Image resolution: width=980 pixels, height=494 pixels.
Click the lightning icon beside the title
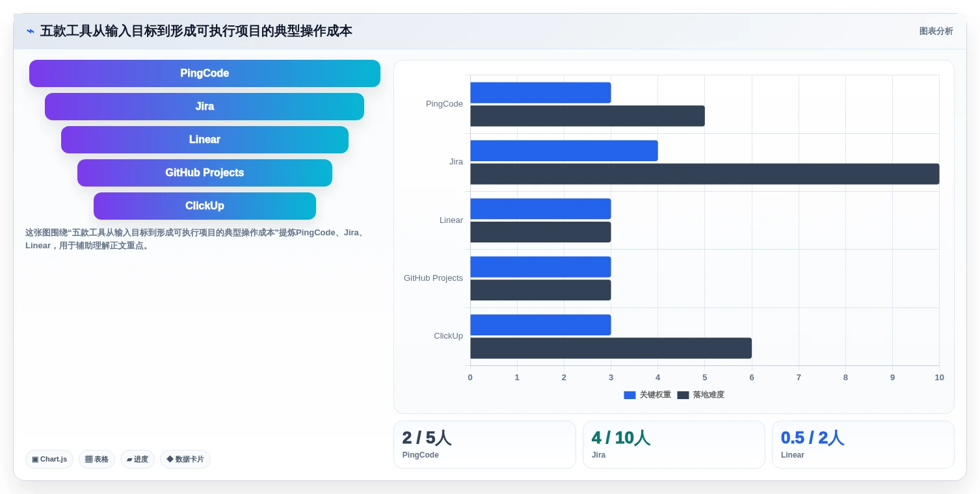coord(30,31)
